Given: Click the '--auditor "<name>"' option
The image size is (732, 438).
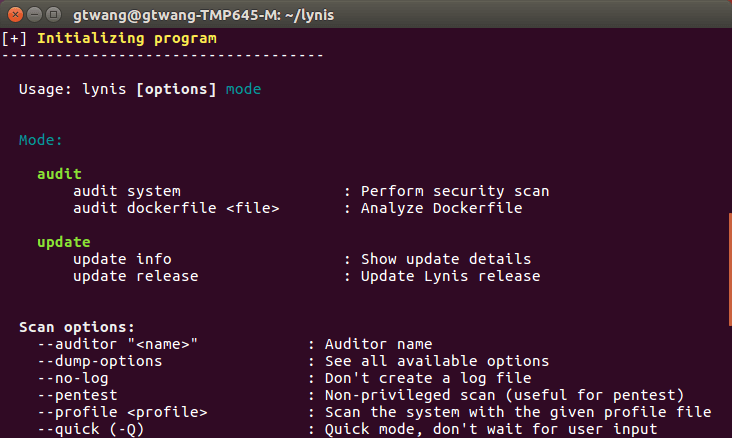Looking at the screenshot, I should tap(118, 344).
